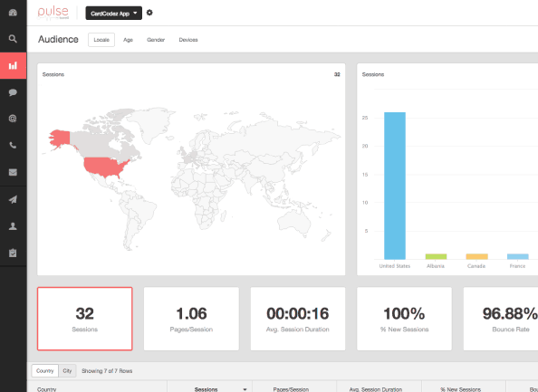Click the pulse logo
This screenshot has height=392, width=538.
point(53,13)
